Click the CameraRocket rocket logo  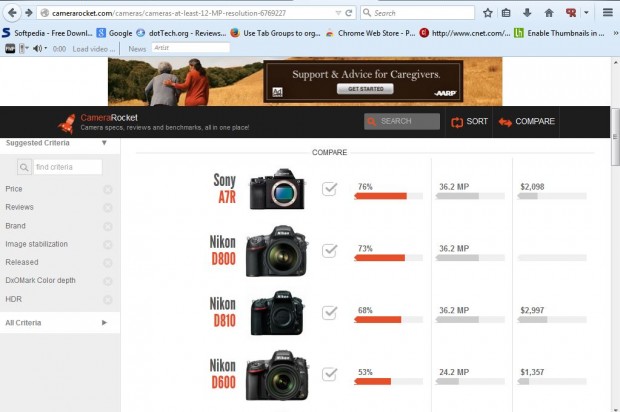click(x=65, y=122)
